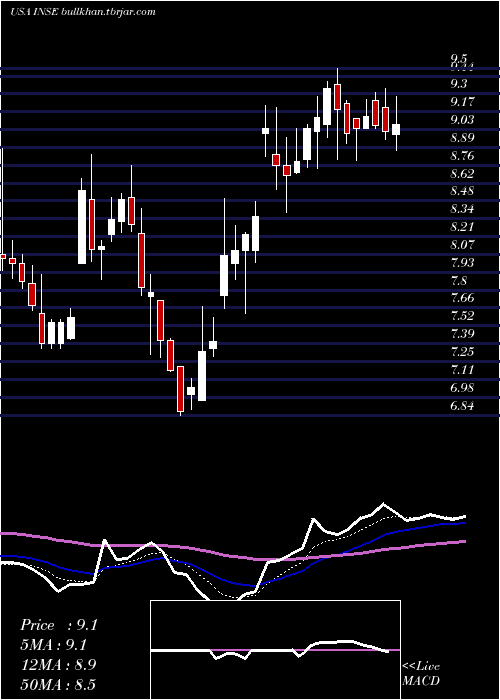Image resolution: width=500 pixels, height=700 pixels.
Task: Click the 7.8 price axis label
Action: [x=459, y=281]
